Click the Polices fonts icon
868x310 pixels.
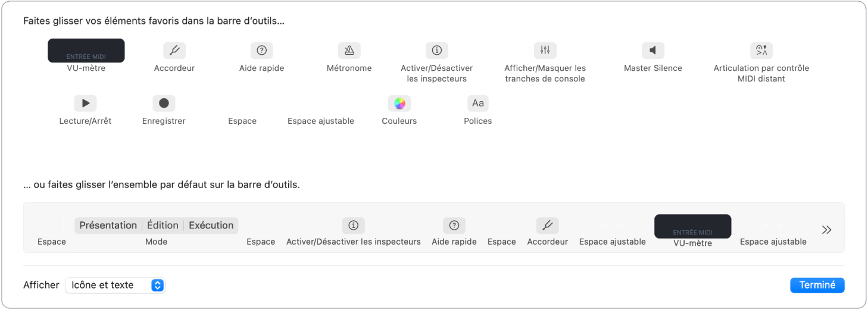[477, 103]
